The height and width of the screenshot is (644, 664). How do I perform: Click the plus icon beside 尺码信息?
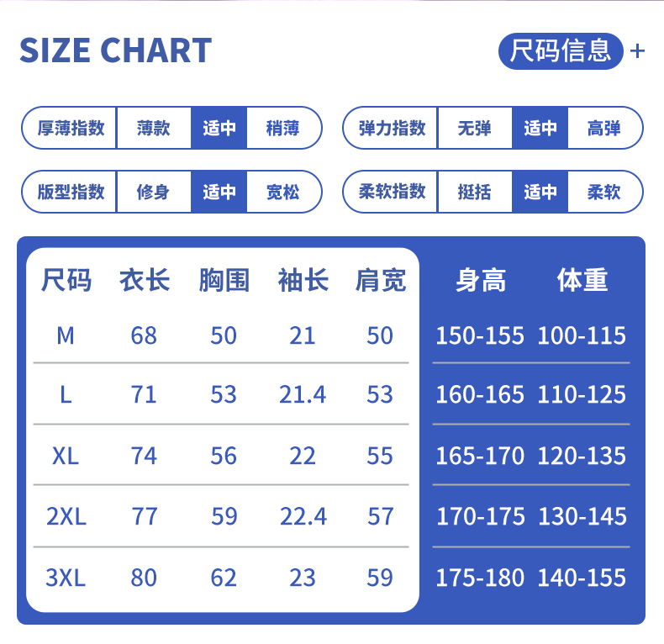coord(637,51)
